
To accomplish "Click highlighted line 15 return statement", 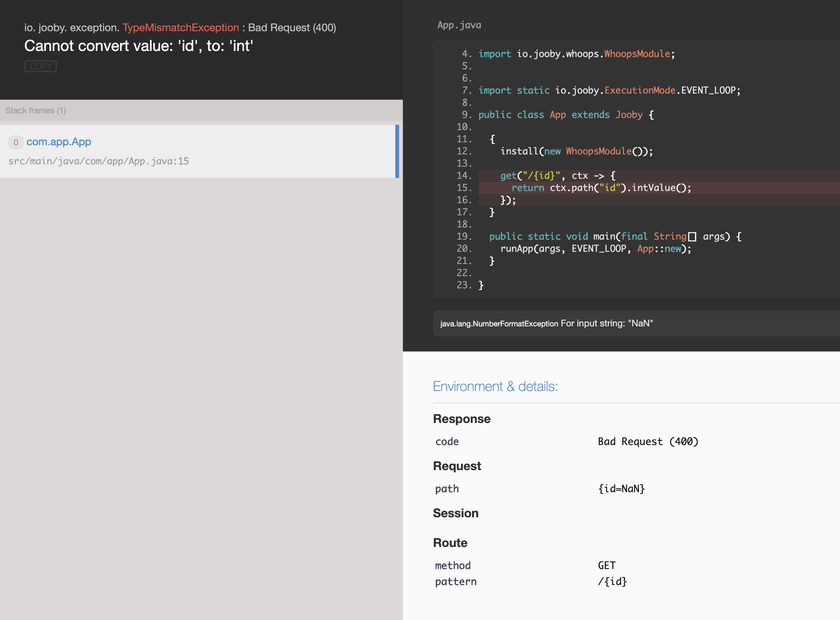I will click(601, 188).
